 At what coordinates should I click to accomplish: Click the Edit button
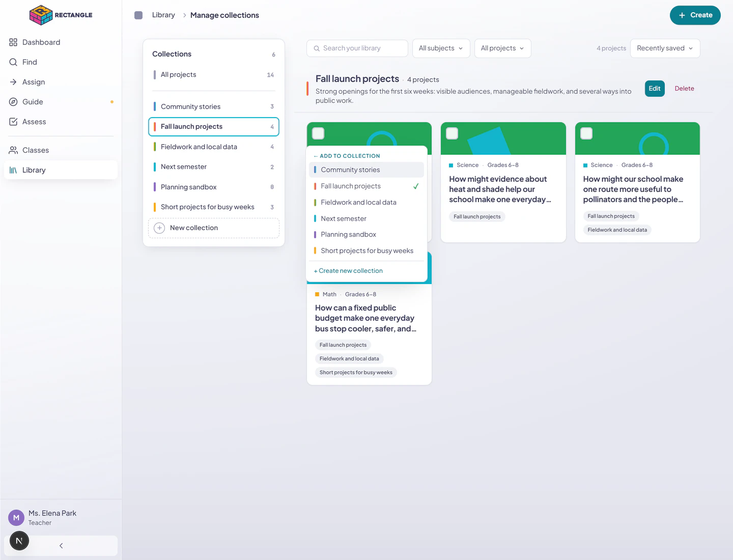(x=655, y=89)
